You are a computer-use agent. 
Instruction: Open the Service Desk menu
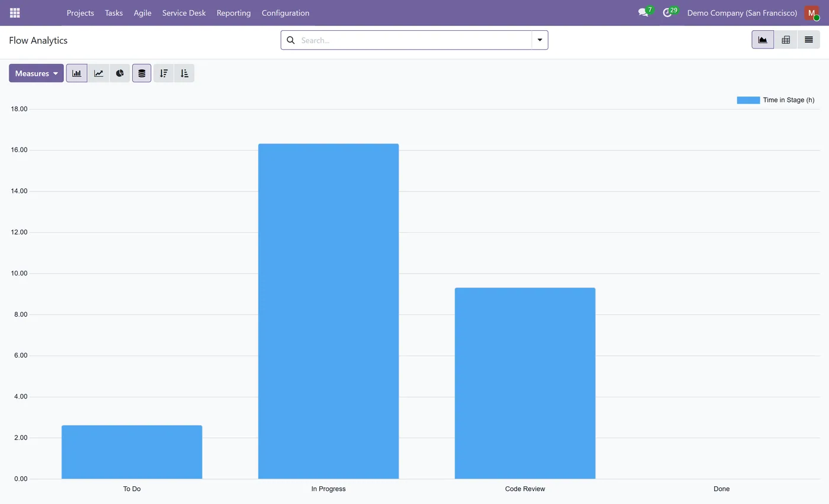coord(184,12)
